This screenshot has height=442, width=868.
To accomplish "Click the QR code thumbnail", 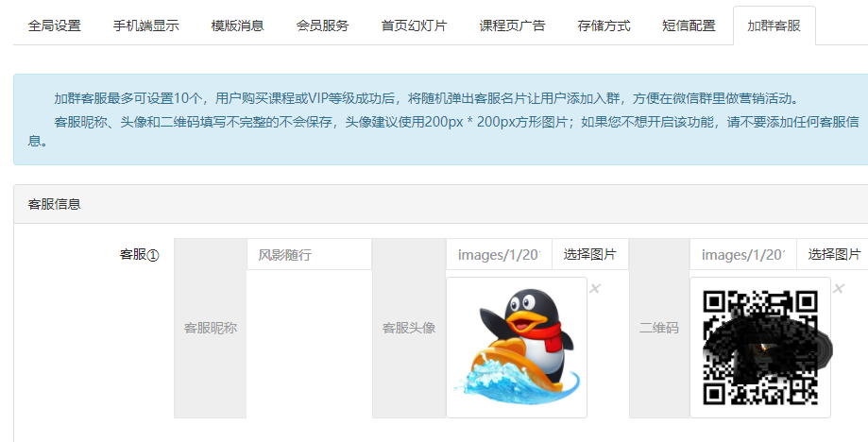I will click(x=760, y=348).
